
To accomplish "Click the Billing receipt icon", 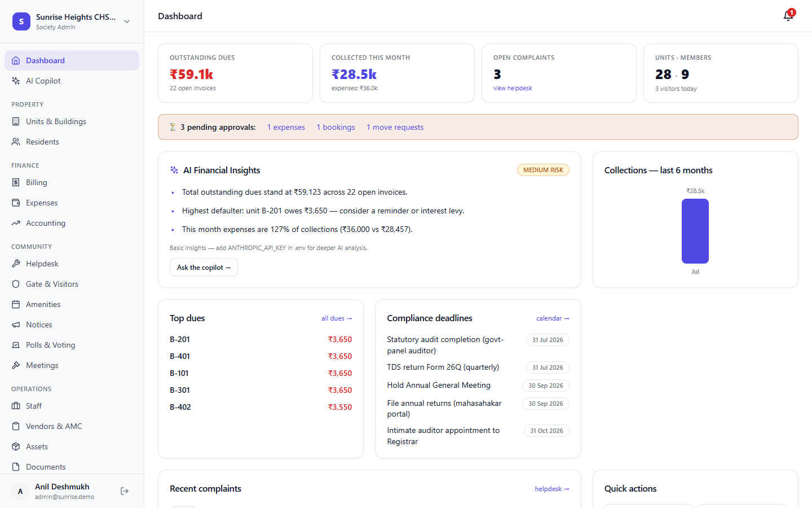I will point(16,182).
